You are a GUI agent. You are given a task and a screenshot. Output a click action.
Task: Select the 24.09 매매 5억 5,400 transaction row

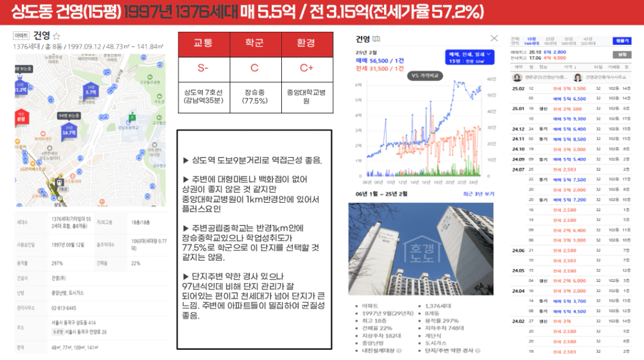[571, 159]
